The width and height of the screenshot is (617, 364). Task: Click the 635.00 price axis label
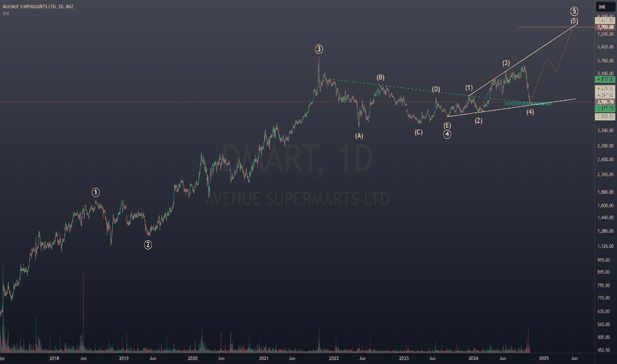coord(604,311)
